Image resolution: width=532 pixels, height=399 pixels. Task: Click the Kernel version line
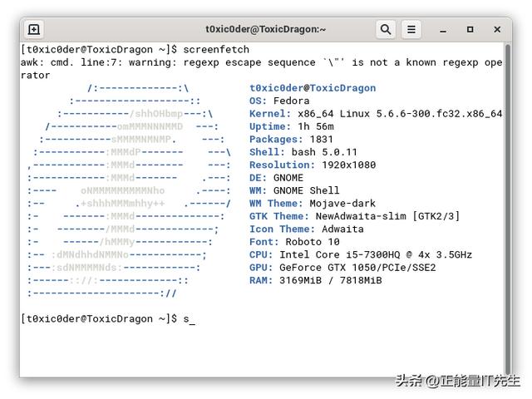point(376,114)
